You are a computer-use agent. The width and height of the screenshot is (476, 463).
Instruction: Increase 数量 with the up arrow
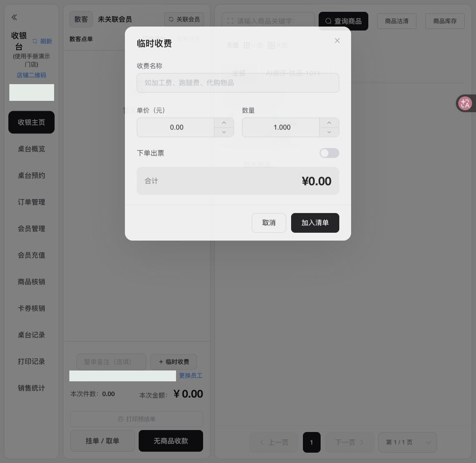tap(329, 123)
